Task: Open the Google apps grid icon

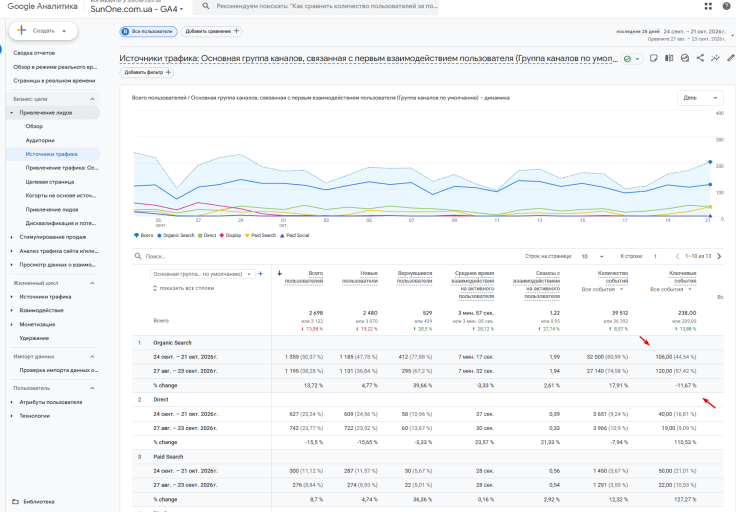Action: [708, 6]
